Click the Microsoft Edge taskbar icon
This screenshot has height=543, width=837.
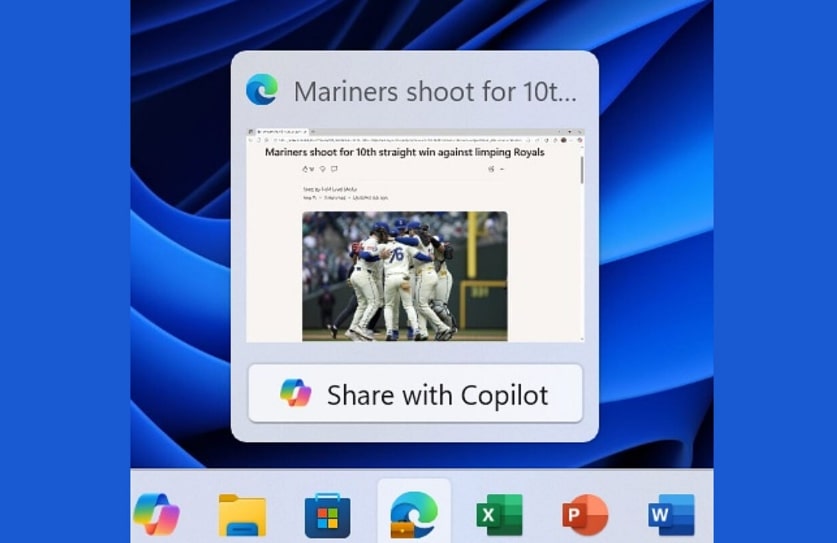pos(413,515)
